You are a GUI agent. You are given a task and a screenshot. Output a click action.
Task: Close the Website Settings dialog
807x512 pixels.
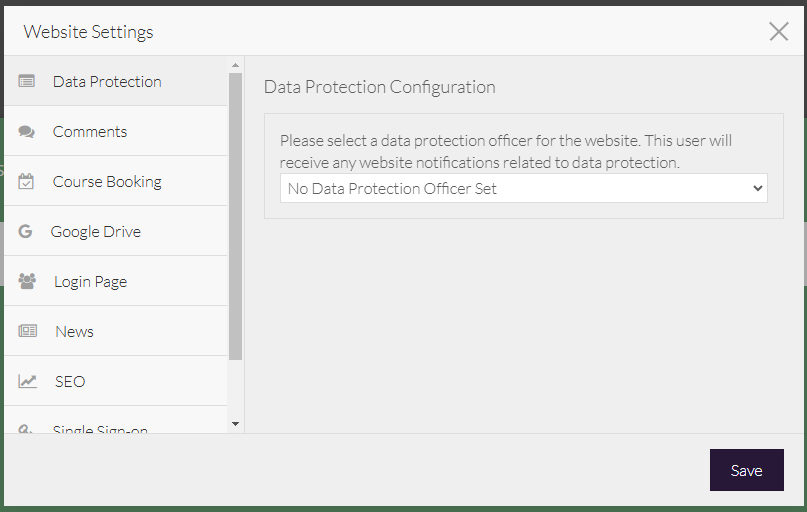click(779, 31)
